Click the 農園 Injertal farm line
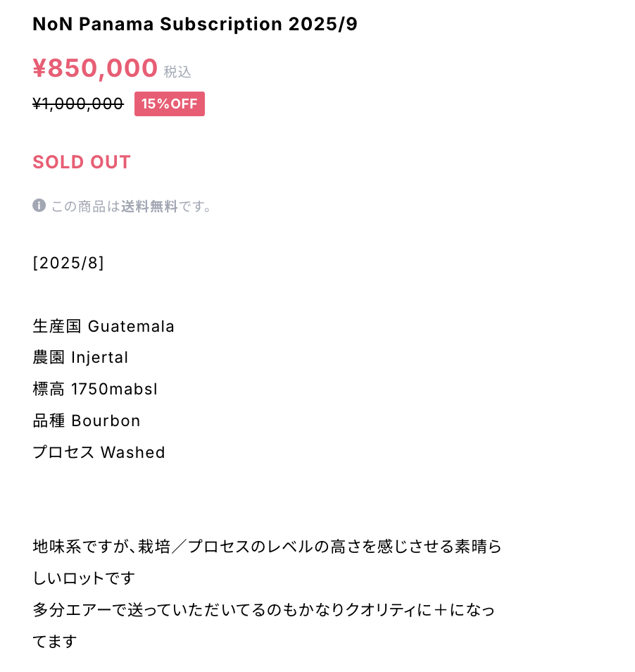The height and width of the screenshot is (672, 635). [x=80, y=357]
